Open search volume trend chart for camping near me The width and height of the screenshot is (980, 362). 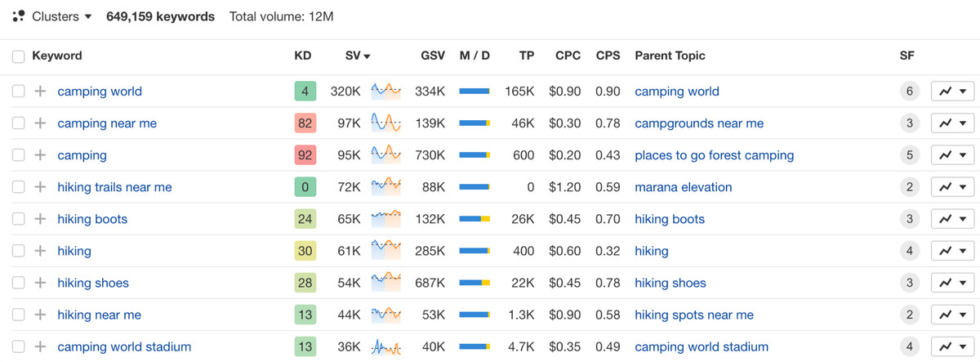point(385,123)
